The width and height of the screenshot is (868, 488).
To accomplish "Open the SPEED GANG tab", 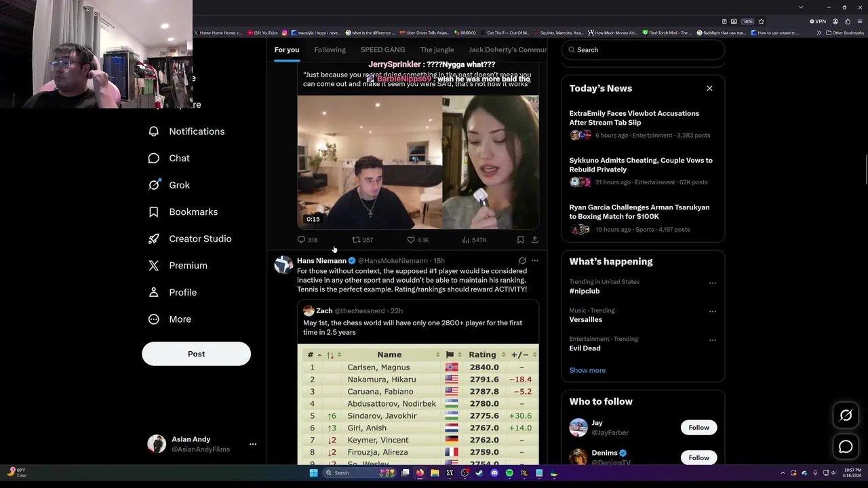I will 382,50.
